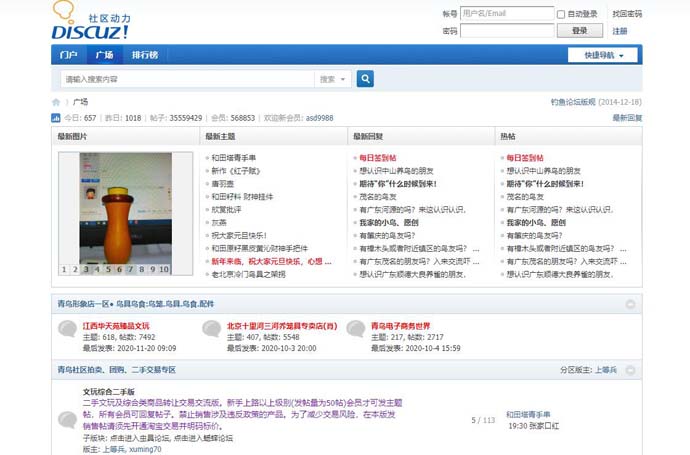Focus the 密码 input field
The image size is (690, 455).
click(x=507, y=30)
